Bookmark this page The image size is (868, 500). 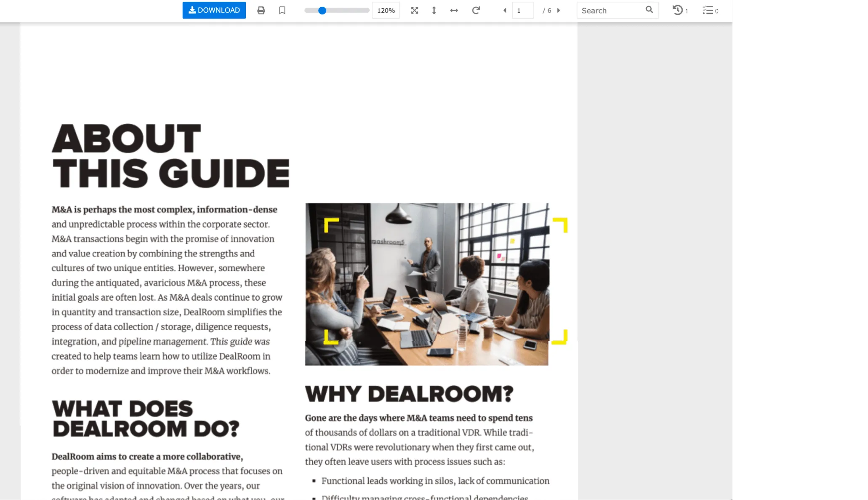coord(282,11)
